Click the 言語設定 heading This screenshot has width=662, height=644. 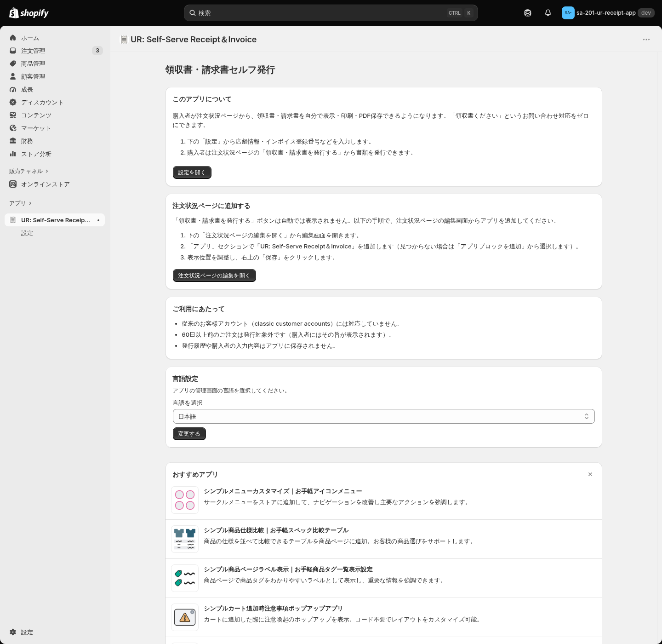pos(185,379)
